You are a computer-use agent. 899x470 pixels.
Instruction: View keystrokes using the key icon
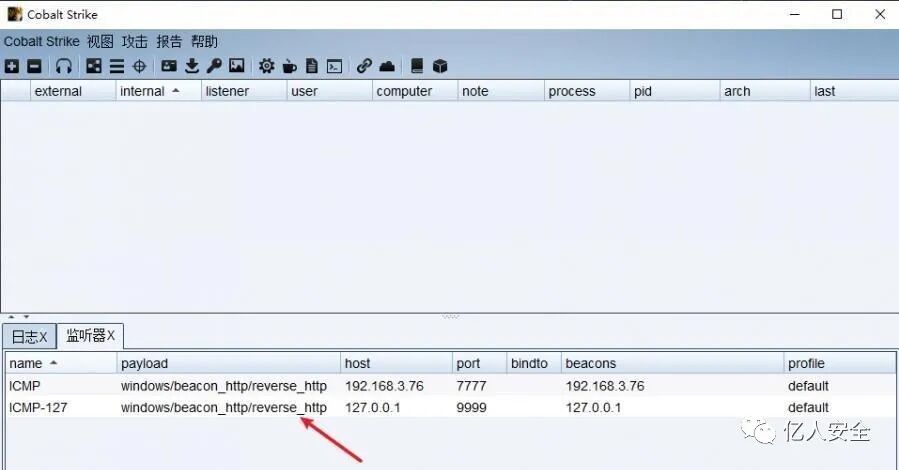point(214,66)
